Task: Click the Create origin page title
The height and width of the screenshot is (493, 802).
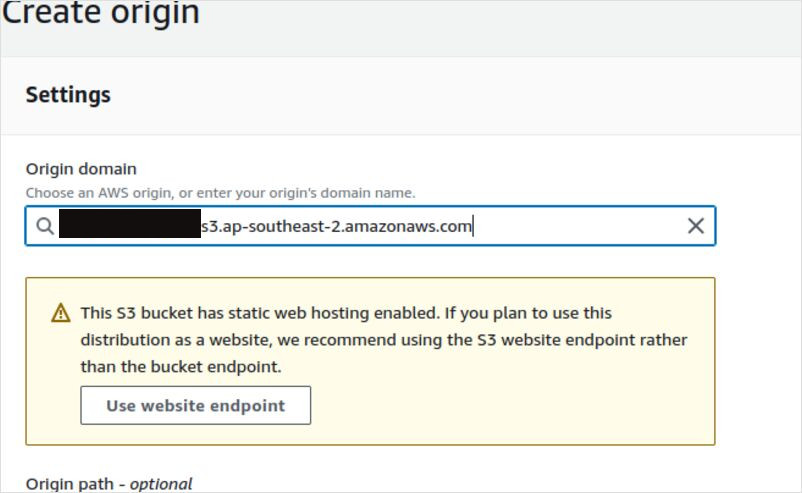Action: pos(100,14)
